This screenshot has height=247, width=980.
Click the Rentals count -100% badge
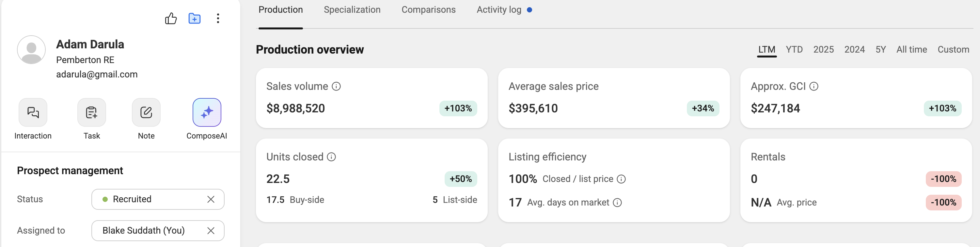click(943, 179)
